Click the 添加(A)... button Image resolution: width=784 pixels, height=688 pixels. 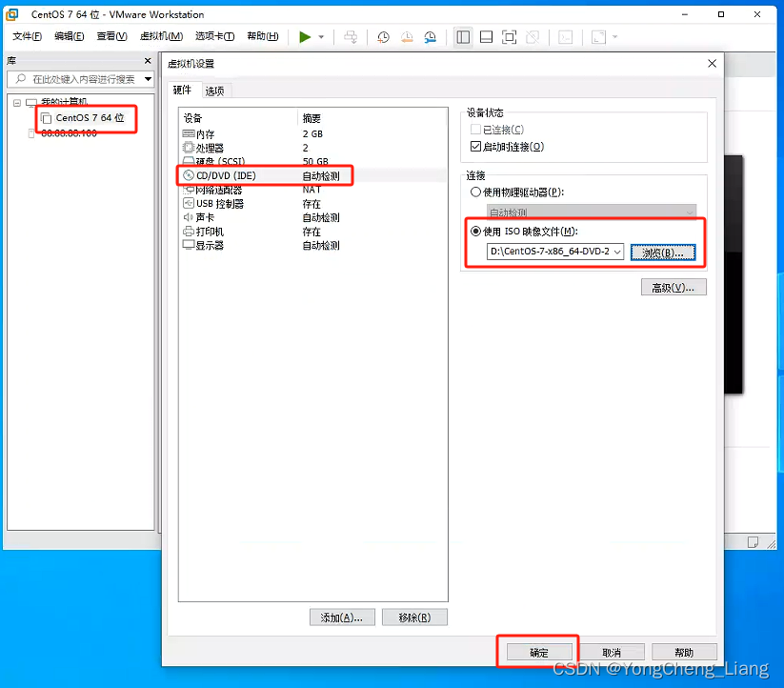click(342, 617)
